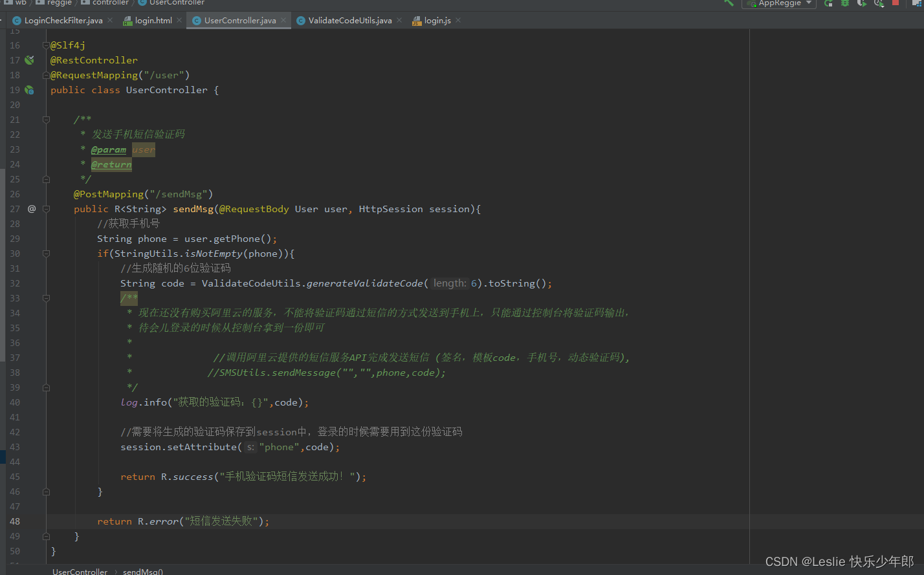
Task: Click the Spring bean gutter icon beside @RestController
Action: coord(29,60)
